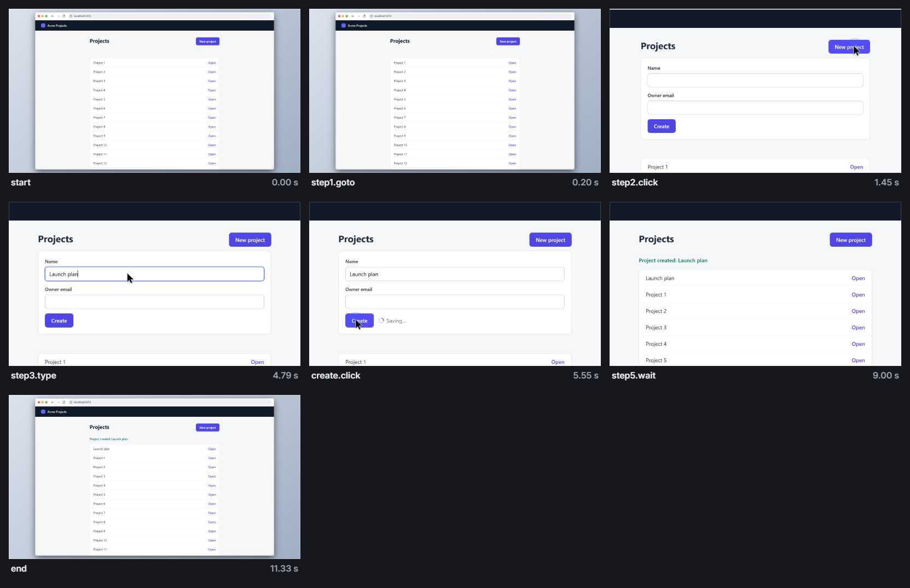
Task: Open Project 1 in step5.wait frame
Action: point(858,295)
